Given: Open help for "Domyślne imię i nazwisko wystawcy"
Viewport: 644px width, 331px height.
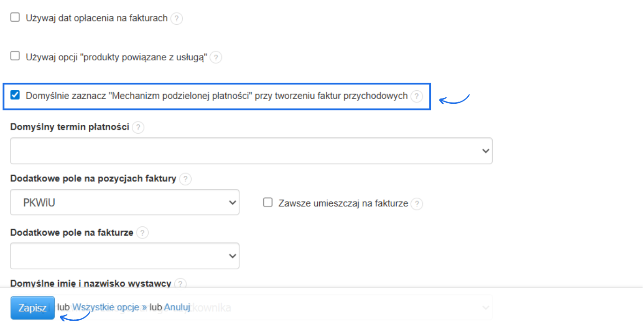Looking at the screenshot, I should pos(181,283).
